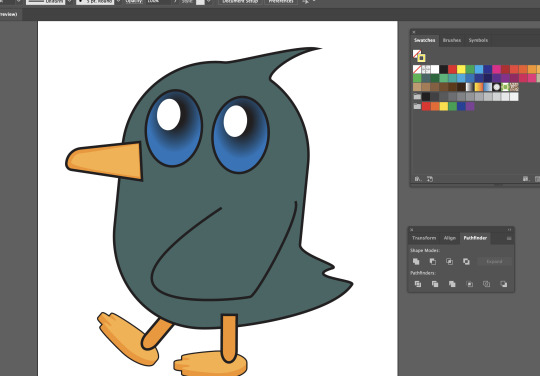Click the Opacity value field
The height and width of the screenshot is (376, 540).
158,2
